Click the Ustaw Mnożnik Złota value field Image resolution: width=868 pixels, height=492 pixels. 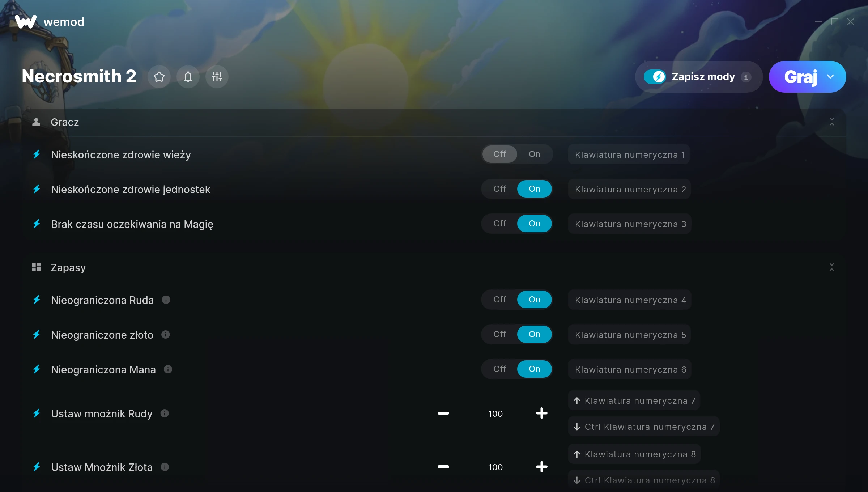pyautogui.click(x=495, y=467)
